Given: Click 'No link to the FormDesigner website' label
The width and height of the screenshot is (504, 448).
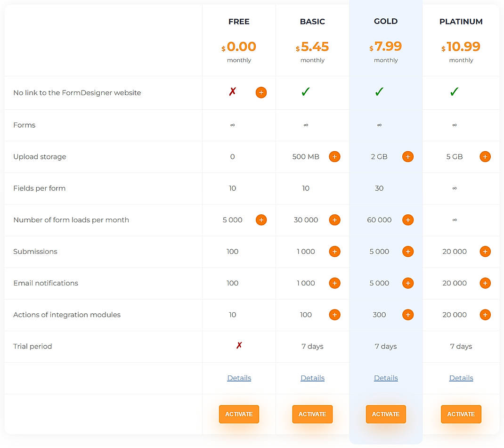Looking at the screenshot, I should point(77,93).
